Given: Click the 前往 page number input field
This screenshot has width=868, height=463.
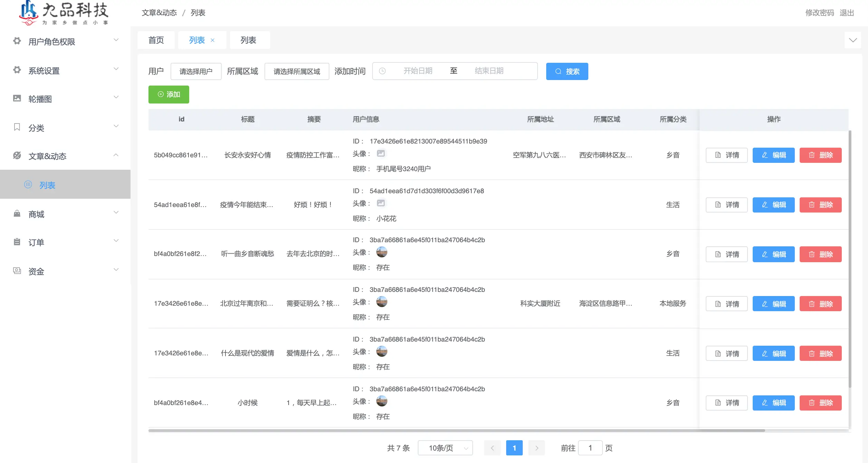Looking at the screenshot, I should pyautogui.click(x=590, y=448).
